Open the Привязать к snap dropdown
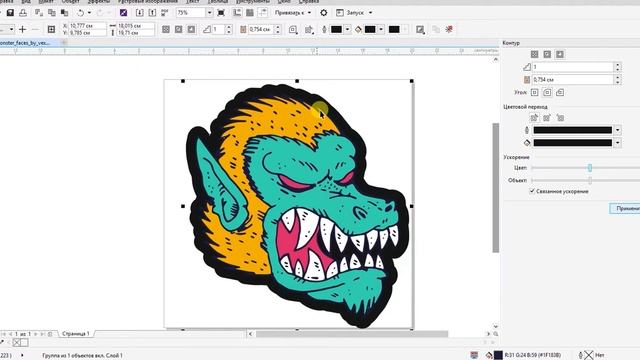 (293, 13)
